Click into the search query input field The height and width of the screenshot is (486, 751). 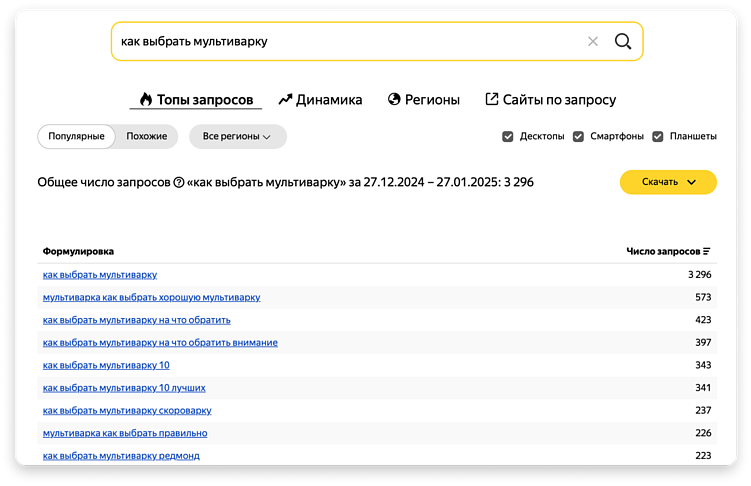point(340,42)
